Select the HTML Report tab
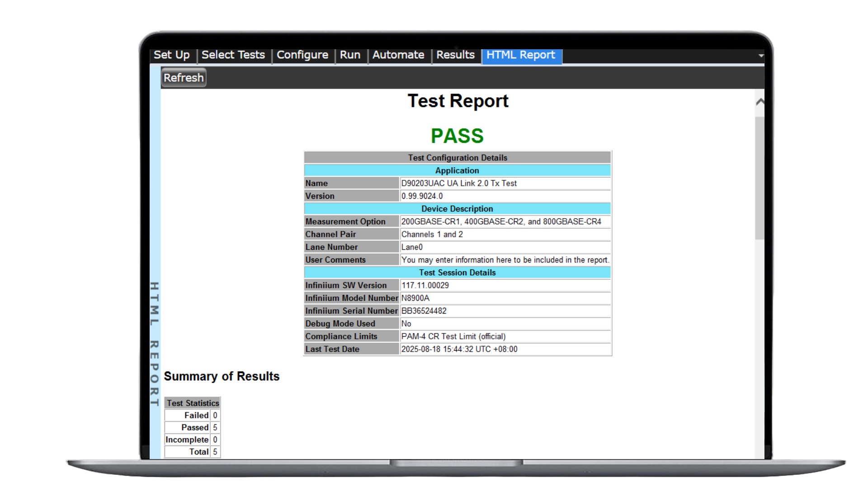The image size is (868, 488). (521, 55)
